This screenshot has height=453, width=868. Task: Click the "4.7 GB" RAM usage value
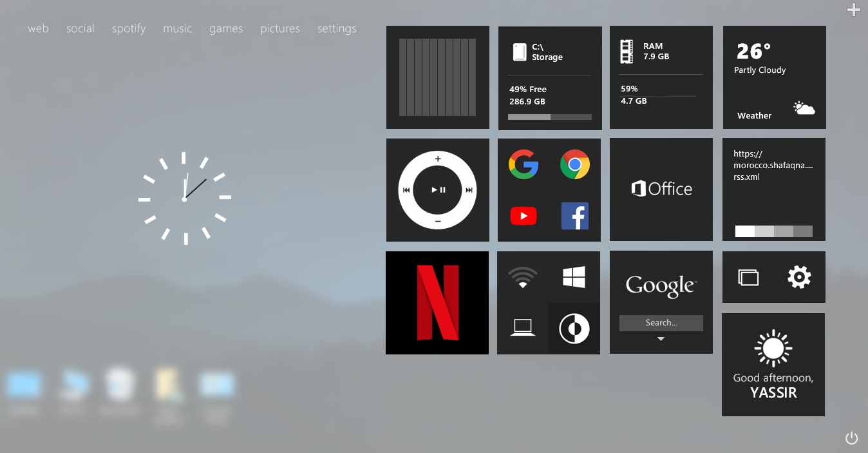click(x=634, y=101)
